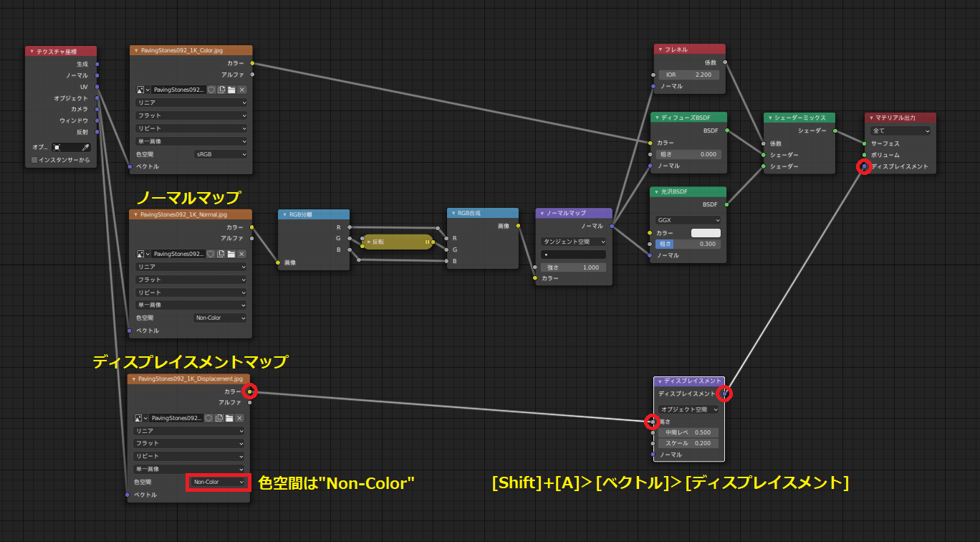Open image browser in PavingStones092_1K_Normal node
Viewport: 980px width, 542px height.
143,254
